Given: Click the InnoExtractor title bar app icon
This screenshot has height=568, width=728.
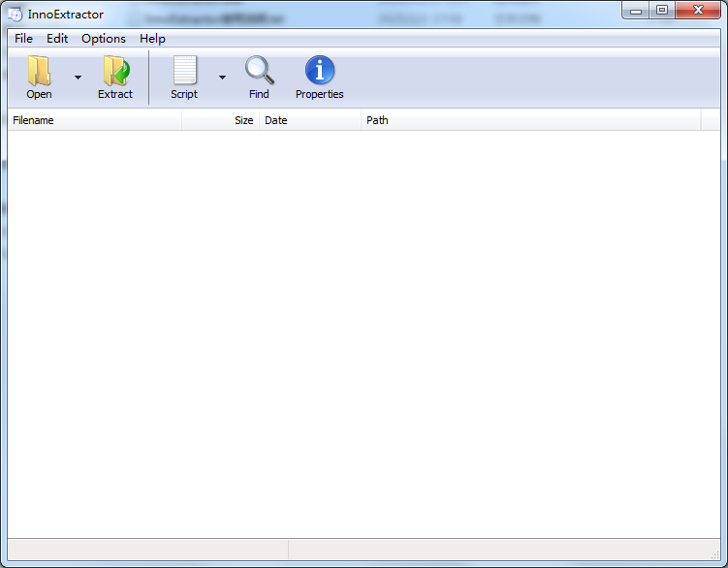Looking at the screenshot, I should 16,14.
